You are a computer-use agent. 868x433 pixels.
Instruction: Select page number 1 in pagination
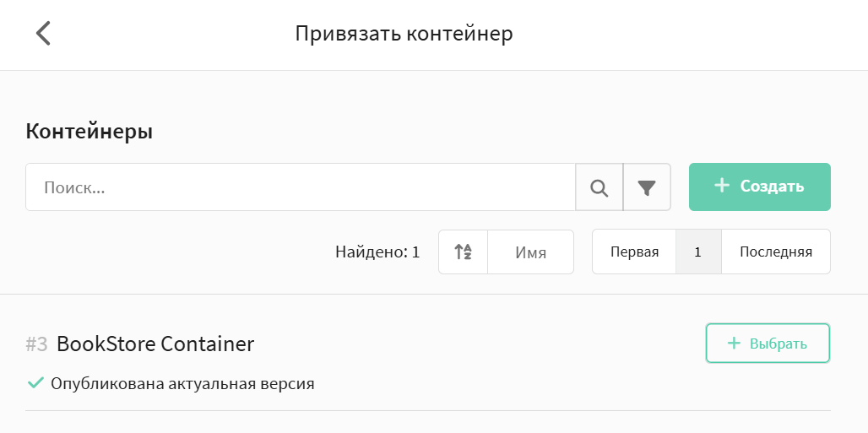[698, 252]
